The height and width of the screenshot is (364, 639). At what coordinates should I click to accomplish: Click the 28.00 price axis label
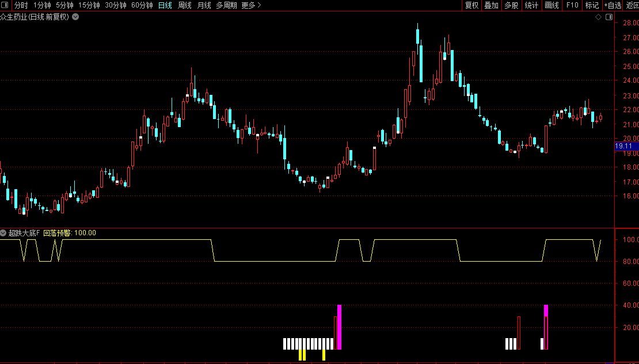coord(631,23)
